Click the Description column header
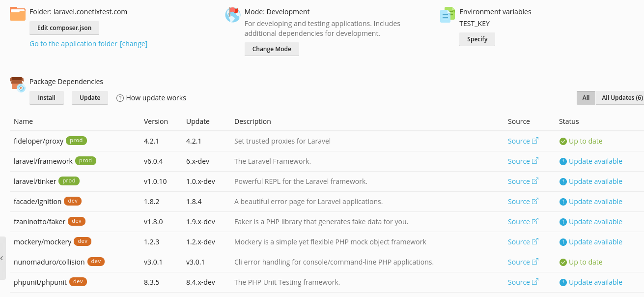 coord(252,121)
